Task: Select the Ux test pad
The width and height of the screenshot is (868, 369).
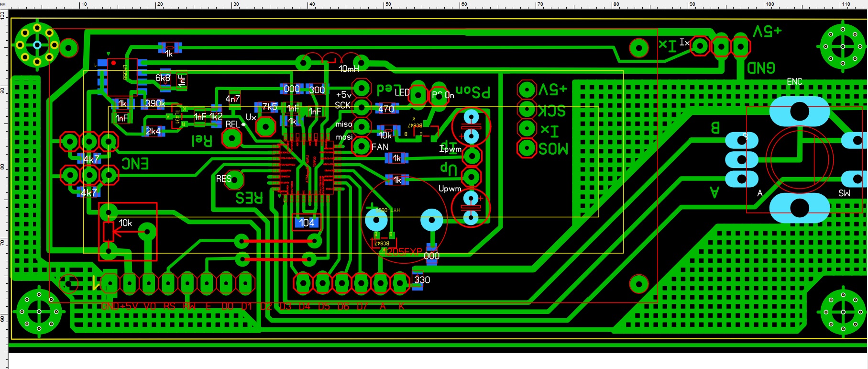Action: (x=265, y=126)
